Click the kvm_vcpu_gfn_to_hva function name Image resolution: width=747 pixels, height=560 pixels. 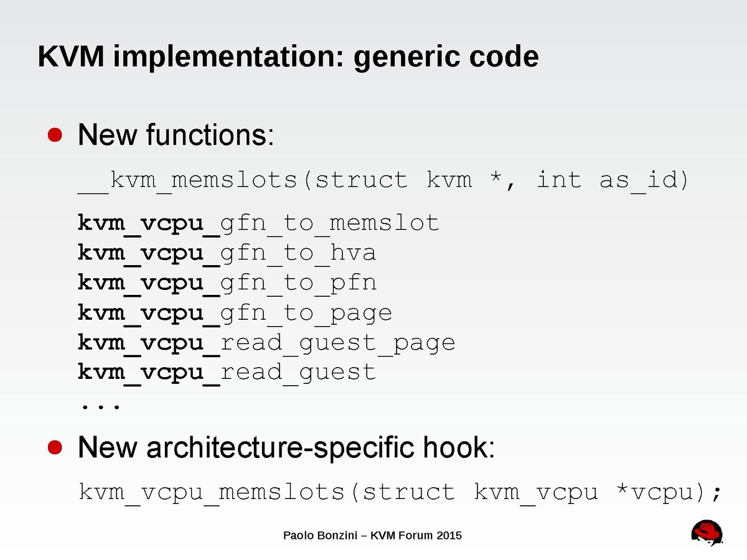point(227,253)
